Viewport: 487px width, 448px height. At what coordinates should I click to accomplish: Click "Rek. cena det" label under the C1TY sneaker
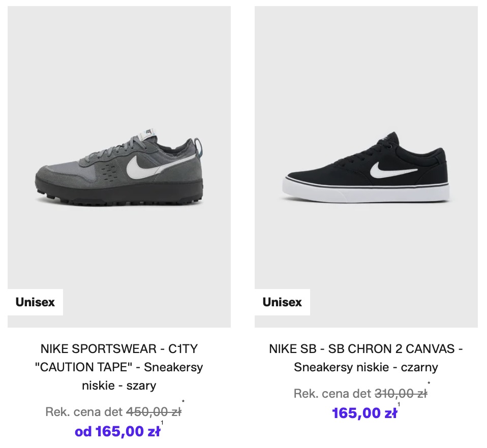84,412
